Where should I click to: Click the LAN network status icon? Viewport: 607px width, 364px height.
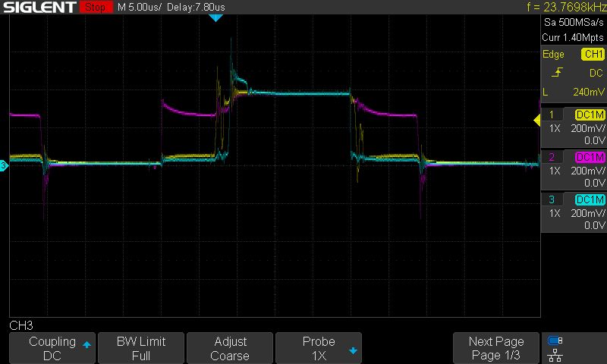pyautogui.click(x=555, y=355)
